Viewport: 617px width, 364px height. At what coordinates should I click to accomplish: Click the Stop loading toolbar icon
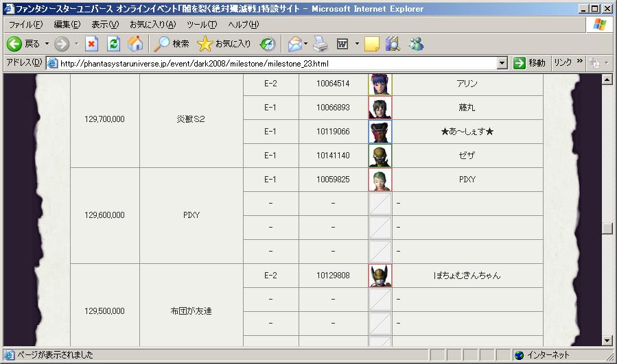[x=92, y=44]
